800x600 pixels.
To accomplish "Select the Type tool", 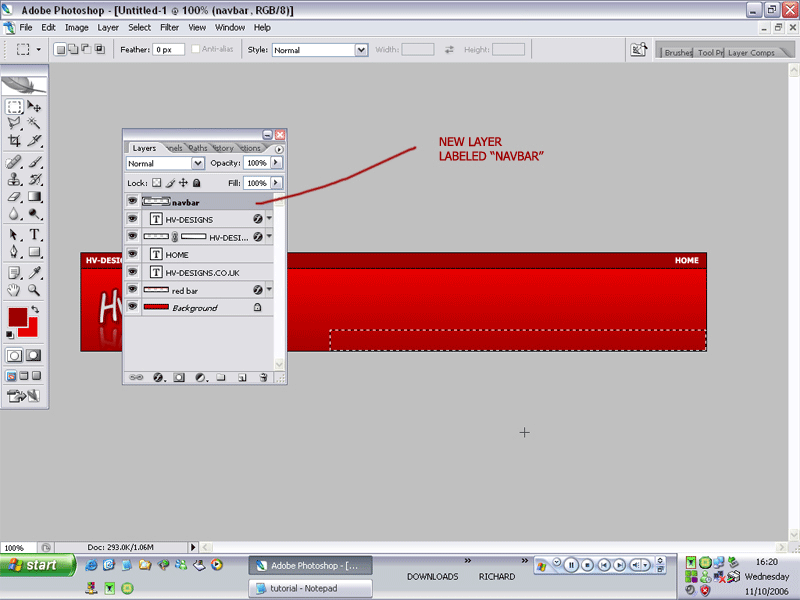I will pos(34,235).
